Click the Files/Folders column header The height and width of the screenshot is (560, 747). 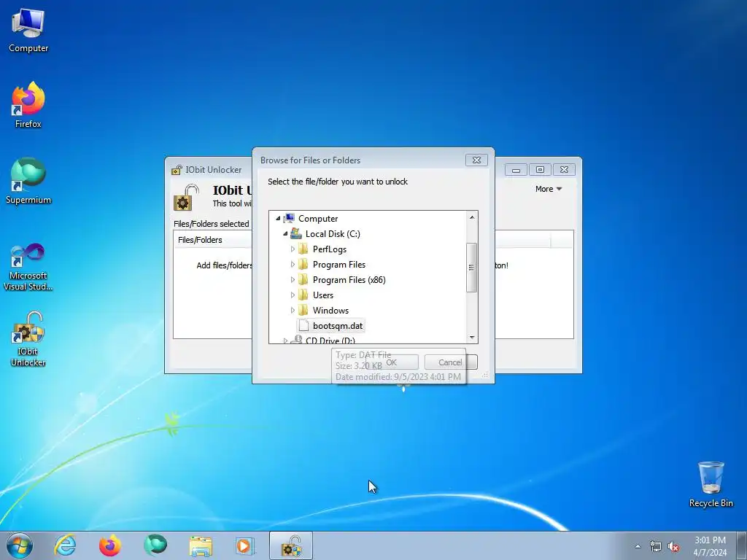[x=212, y=239]
